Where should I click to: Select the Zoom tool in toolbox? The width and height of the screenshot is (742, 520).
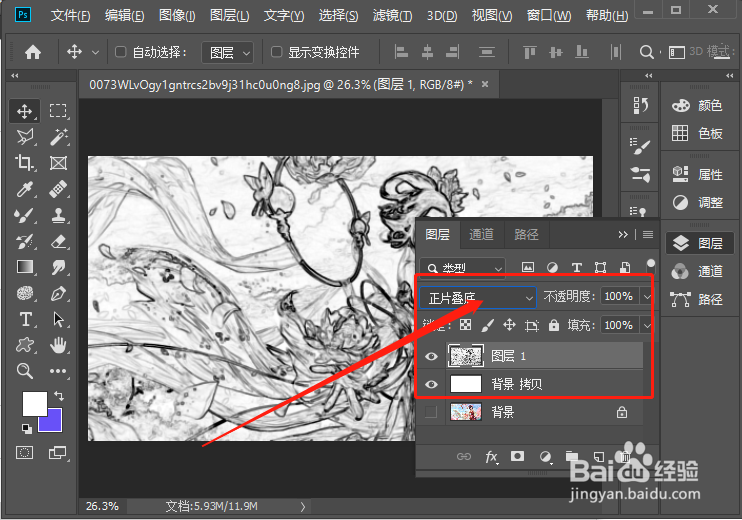[x=25, y=371]
